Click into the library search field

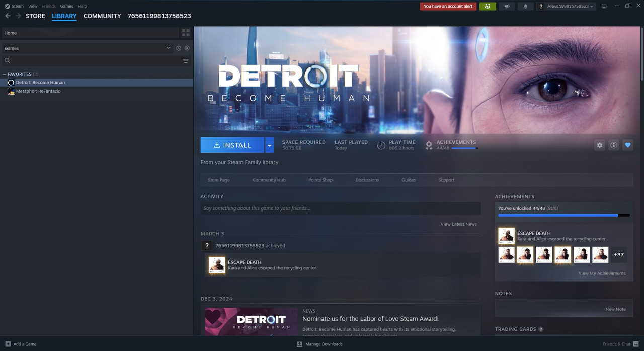point(96,61)
